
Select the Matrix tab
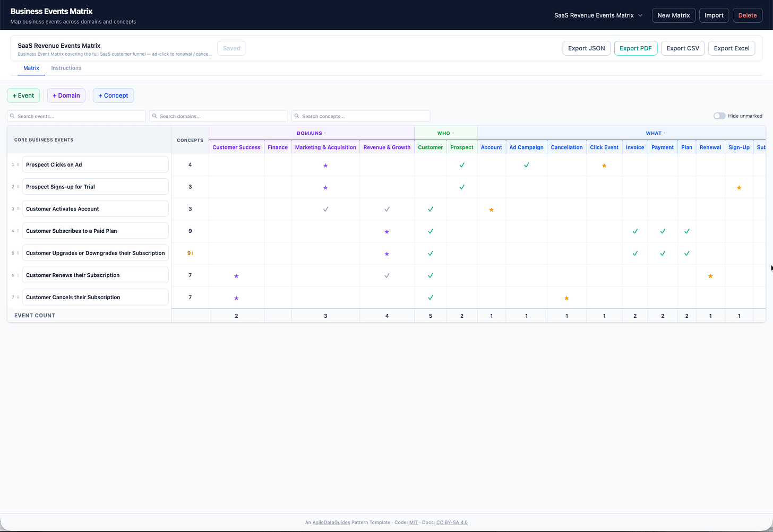31,68
